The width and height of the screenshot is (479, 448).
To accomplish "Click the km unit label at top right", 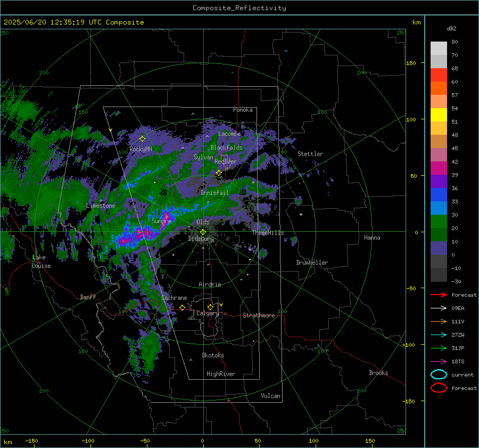I will [416, 22].
